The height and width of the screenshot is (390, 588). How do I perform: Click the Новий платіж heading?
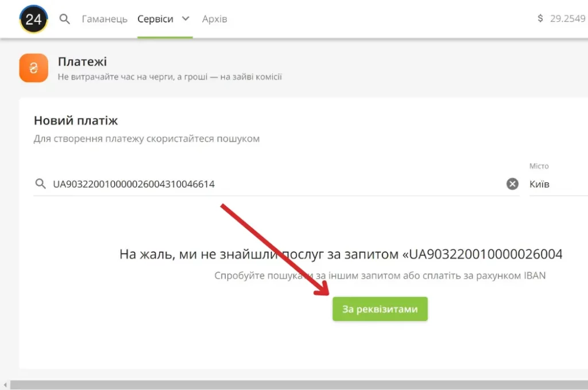[76, 121]
